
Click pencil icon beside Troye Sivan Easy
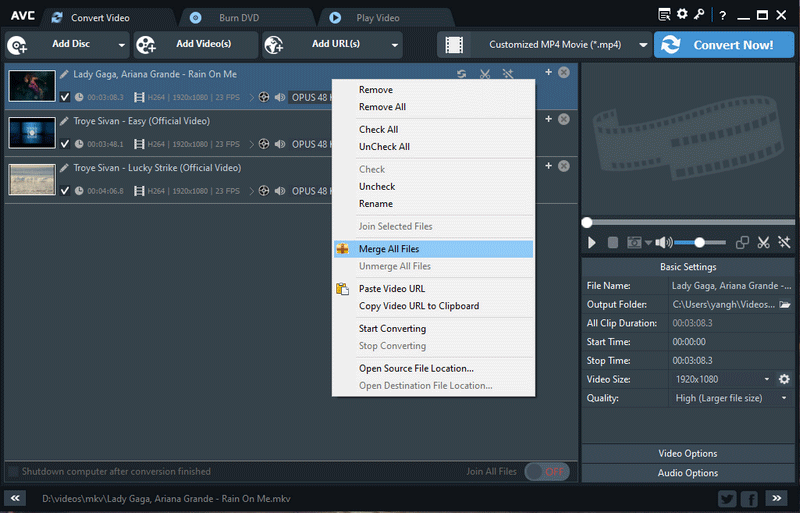(64, 121)
